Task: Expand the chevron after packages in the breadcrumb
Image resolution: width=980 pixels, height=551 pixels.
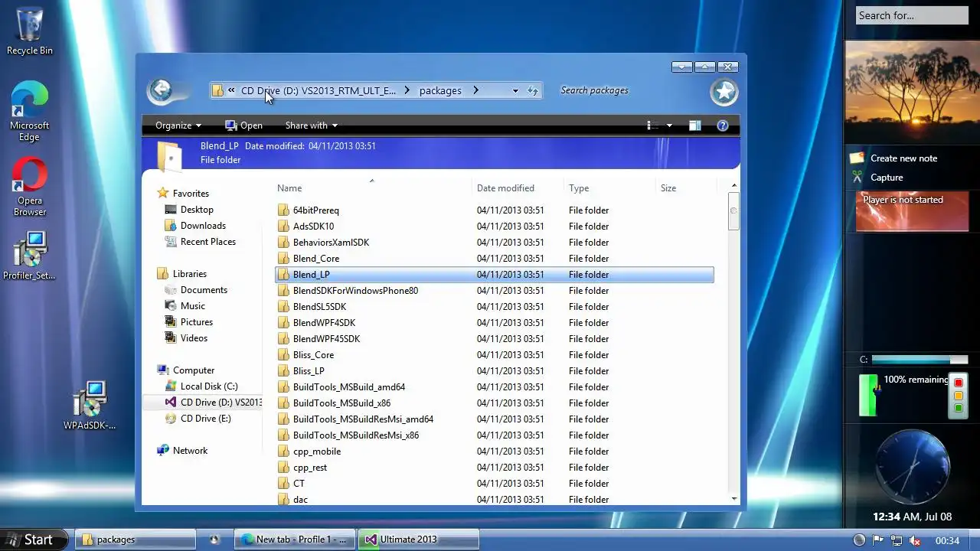Action: [475, 90]
